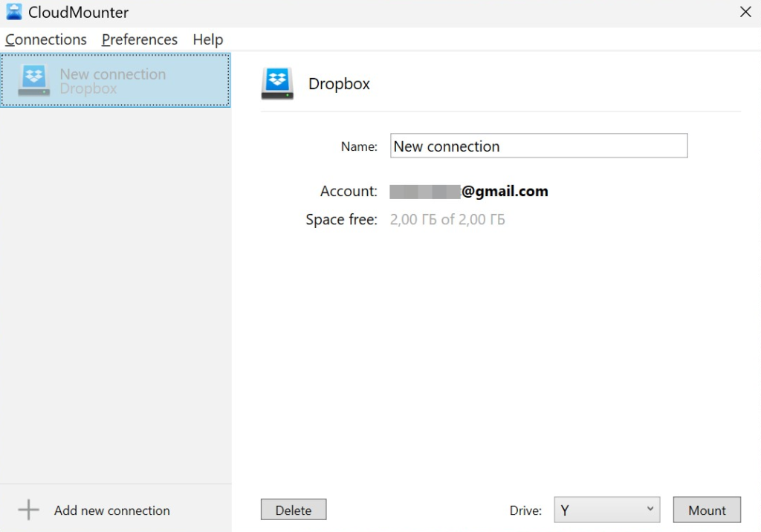Open the Preferences menu
The image size is (761, 532).
140,39
